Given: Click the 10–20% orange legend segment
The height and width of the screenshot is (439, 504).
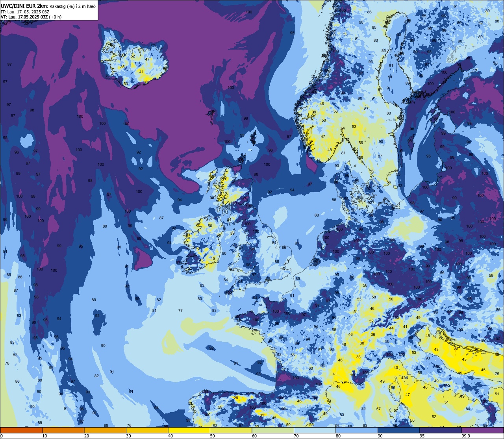Looking at the screenshot, I should tap(63, 430).
